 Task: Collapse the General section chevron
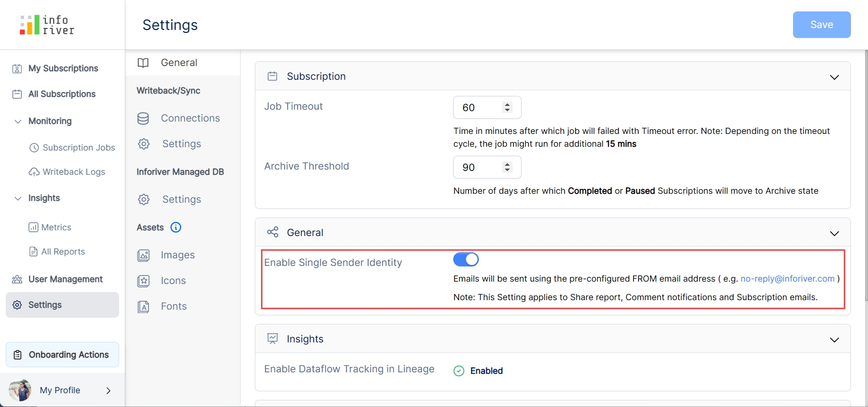coord(834,233)
